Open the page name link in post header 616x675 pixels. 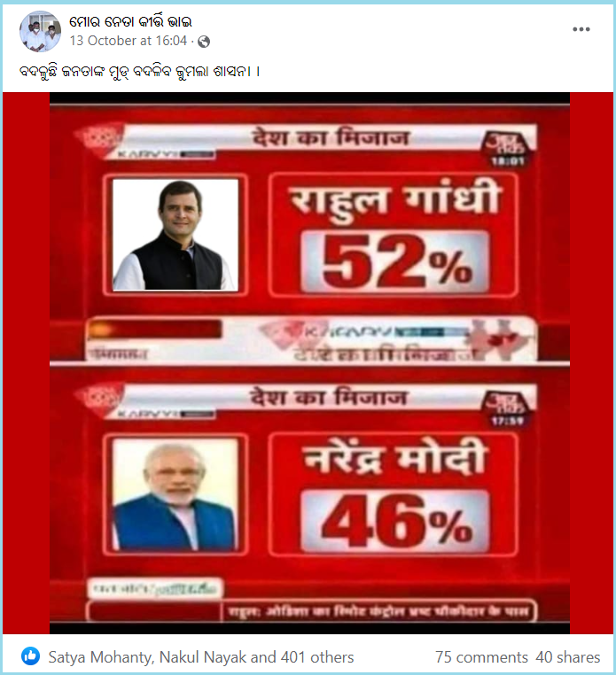(130, 21)
